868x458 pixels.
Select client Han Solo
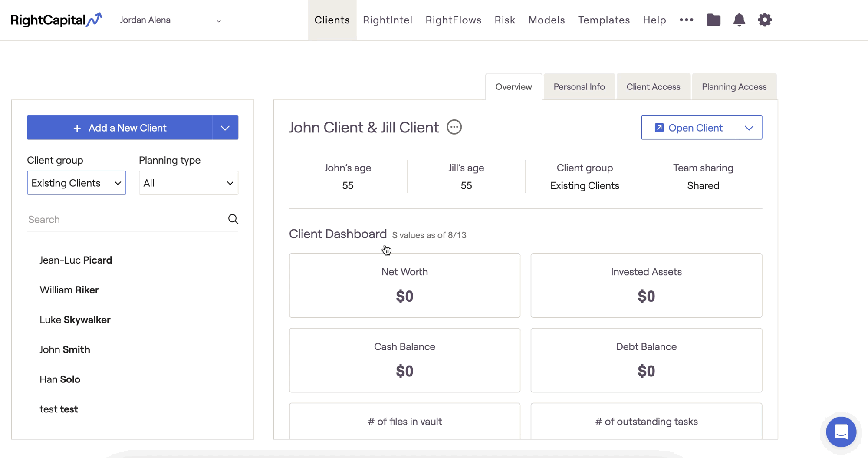coord(60,379)
